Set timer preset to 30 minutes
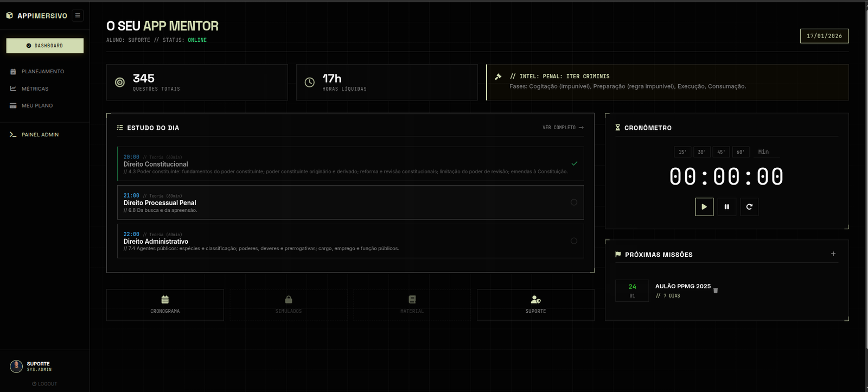 pyautogui.click(x=702, y=152)
